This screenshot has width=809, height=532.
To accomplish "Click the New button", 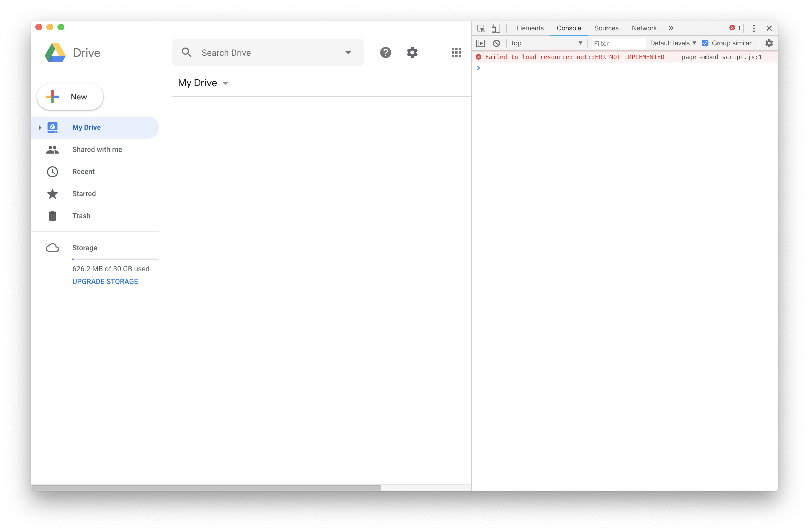I will point(70,96).
